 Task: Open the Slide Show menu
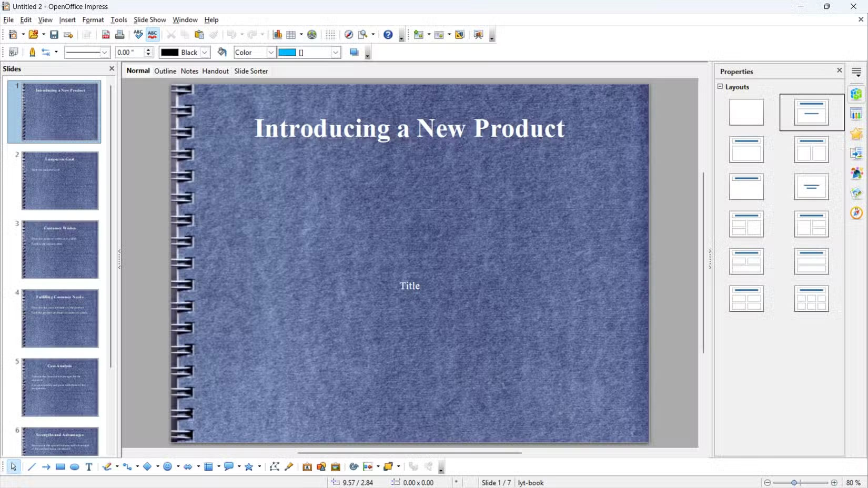tap(149, 19)
